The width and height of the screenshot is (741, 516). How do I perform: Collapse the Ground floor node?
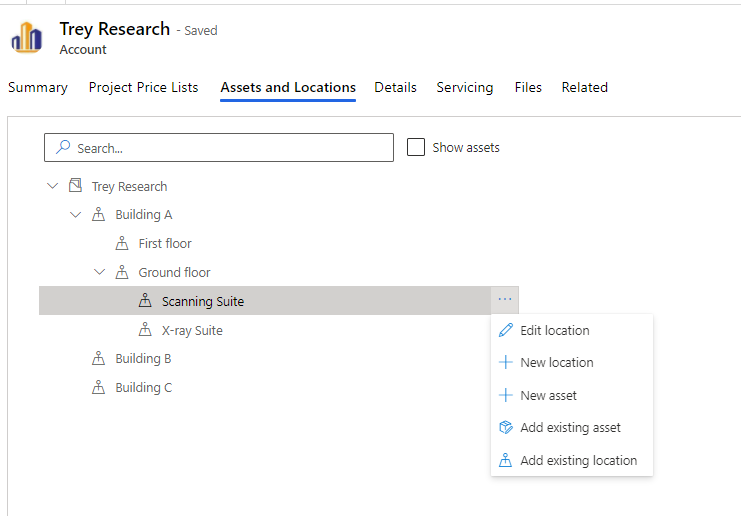(99, 272)
